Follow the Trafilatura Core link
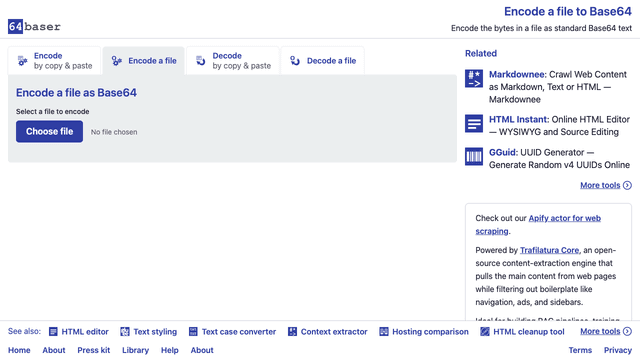This screenshot has width=640, height=360. click(x=549, y=250)
